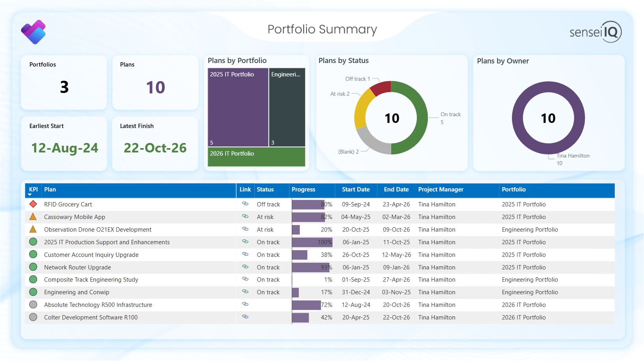The height and width of the screenshot is (362, 644).
Task: Click green KPI circle for Customer Account Inquiry Upgrade
Action: point(33,254)
